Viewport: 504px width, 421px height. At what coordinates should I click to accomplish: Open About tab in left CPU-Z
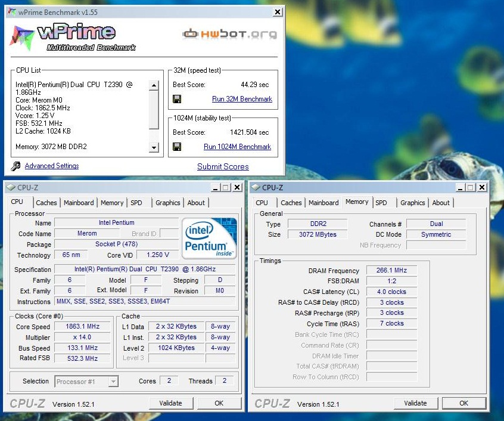pos(196,203)
